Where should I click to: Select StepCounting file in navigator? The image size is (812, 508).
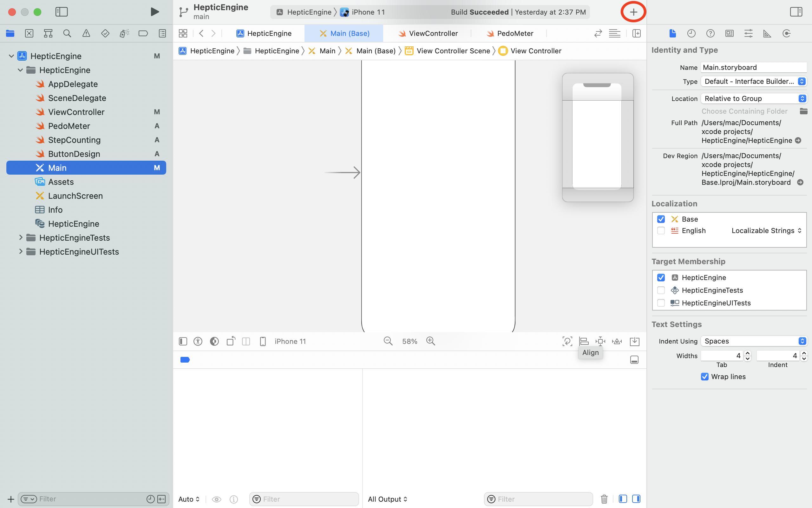(86, 140)
